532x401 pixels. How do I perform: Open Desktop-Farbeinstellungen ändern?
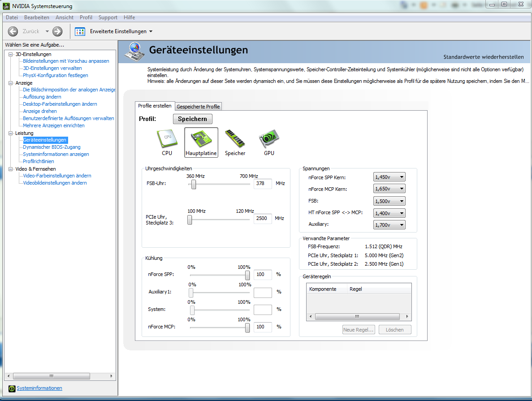60,104
